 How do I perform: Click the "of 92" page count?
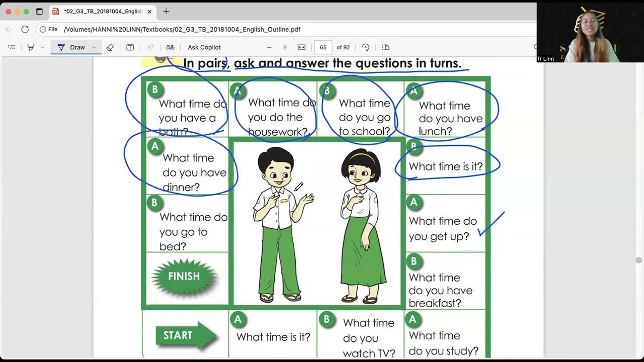coord(343,47)
